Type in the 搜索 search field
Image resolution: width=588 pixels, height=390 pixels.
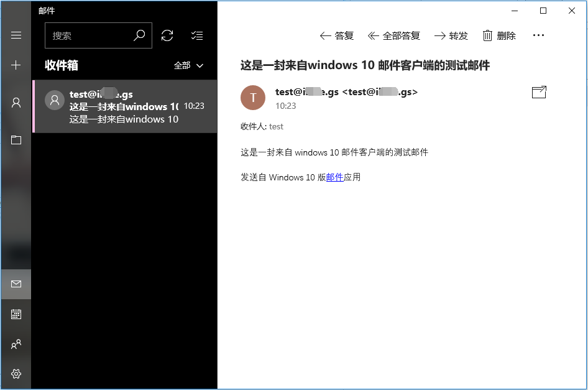[87, 35]
